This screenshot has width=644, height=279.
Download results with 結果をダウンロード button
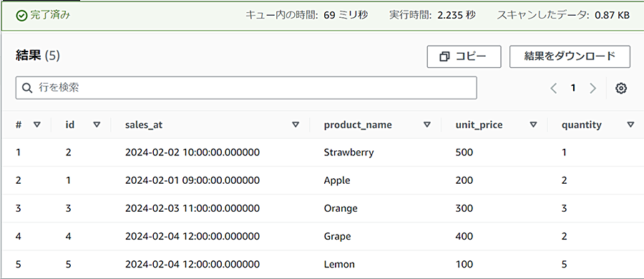(570, 57)
